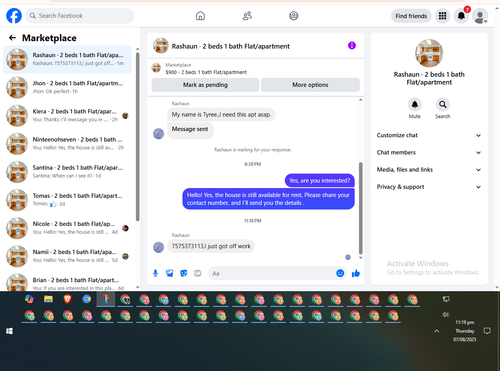The image size is (500, 371).
Task: Open the Facebook menu grid icon
Action: point(442,16)
